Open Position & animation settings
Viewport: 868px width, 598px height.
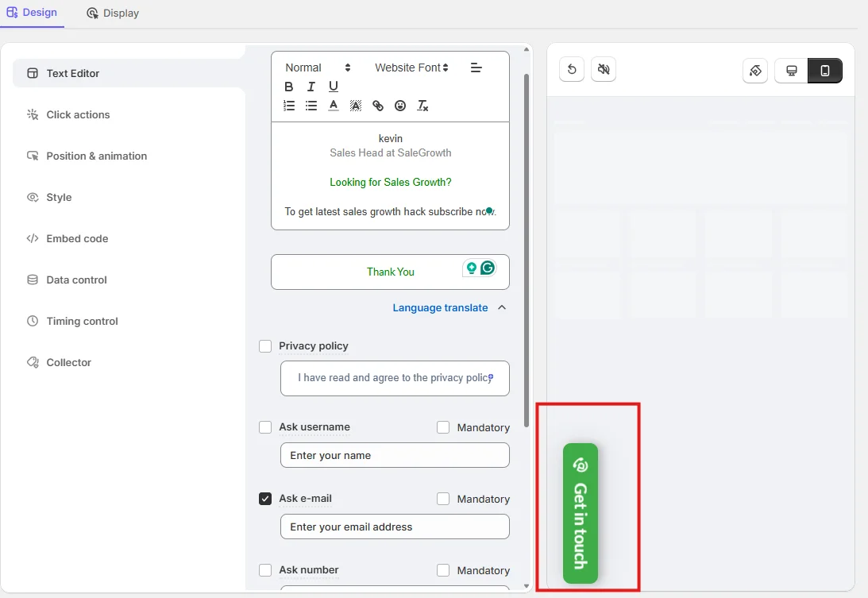coord(96,156)
